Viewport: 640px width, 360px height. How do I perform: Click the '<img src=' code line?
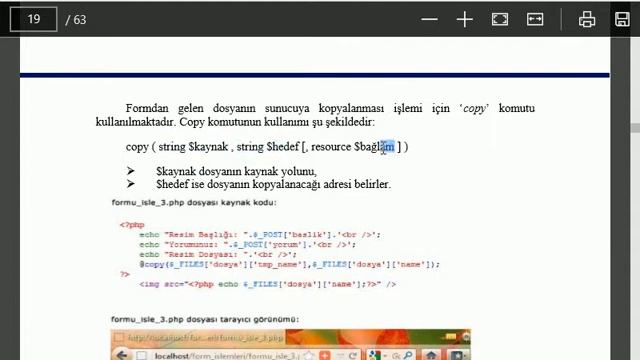[x=267, y=284]
